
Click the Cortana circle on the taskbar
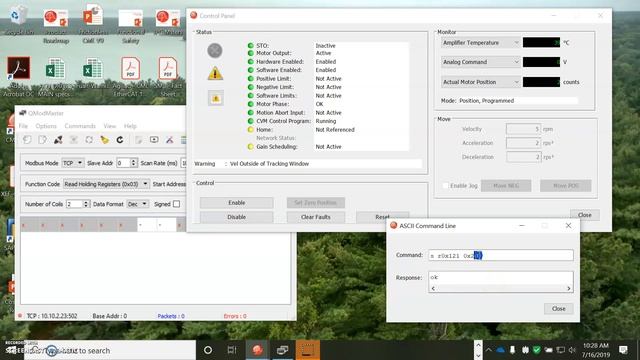click(208, 350)
